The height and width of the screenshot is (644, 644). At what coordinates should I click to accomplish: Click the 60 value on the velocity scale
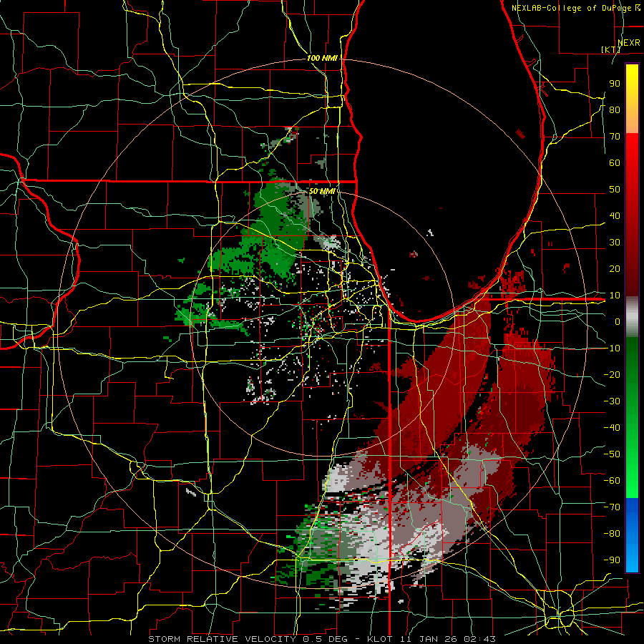[615, 162]
